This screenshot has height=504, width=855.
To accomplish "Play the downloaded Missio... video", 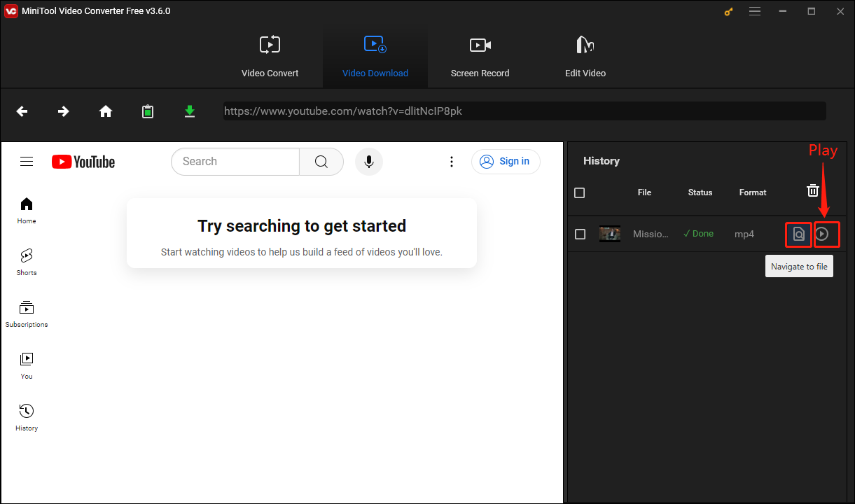I will coord(823,234).
